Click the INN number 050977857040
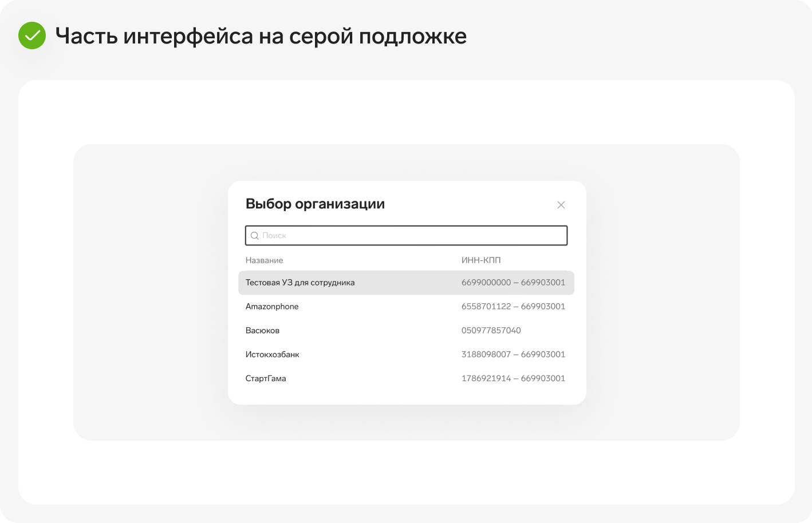Image resolution: width=812 pixels, height=523 pixels. pos(491,331)
